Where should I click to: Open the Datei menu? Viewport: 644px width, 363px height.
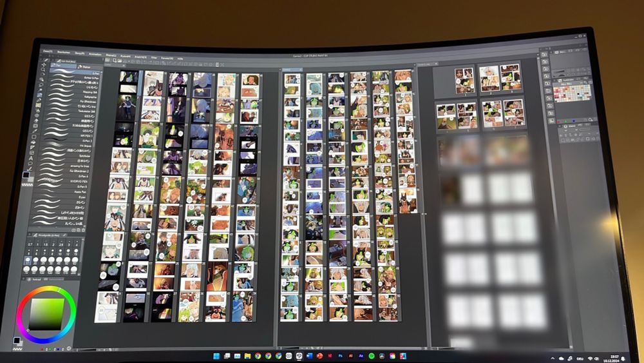point(48,51)
